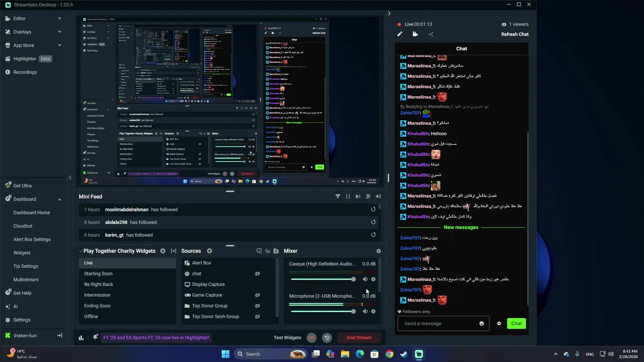Click the Highlighter F1 '25 announcement banner
The height and width of the screenshot is (362, 644).
click(156, 338)
